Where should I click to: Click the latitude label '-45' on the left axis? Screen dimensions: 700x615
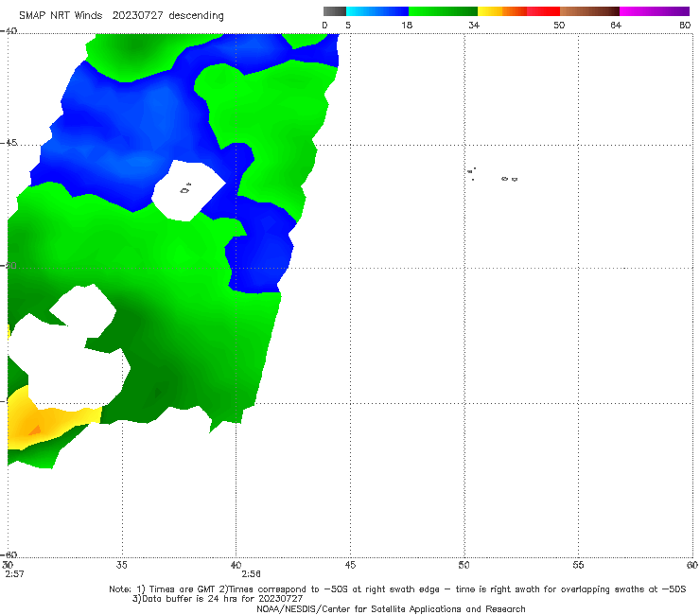[x=9, y=143]
